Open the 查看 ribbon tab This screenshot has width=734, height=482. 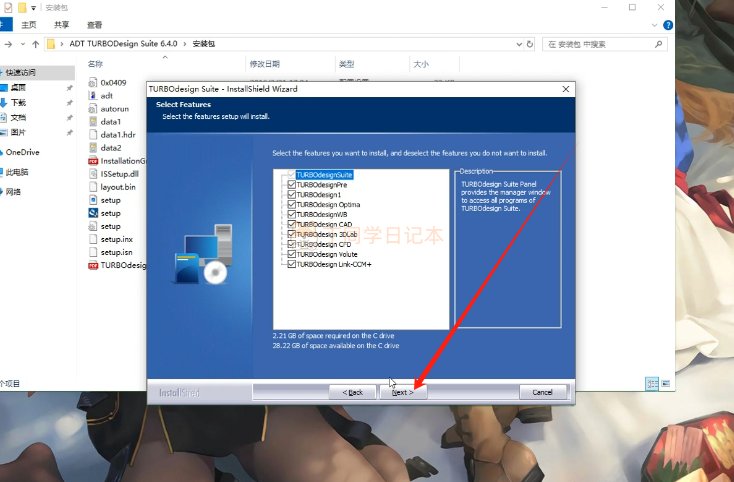pyautogui.click(x=94, y=25)
